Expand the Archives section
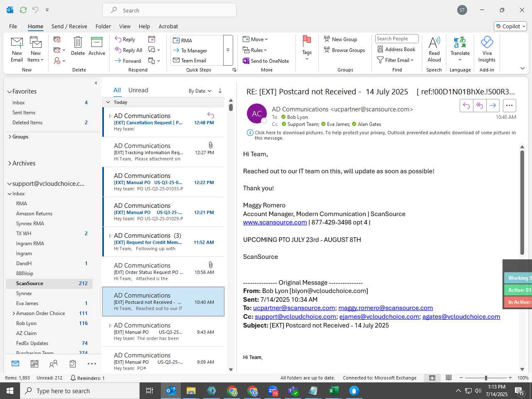The image size is (532, 399). [10, 163]
